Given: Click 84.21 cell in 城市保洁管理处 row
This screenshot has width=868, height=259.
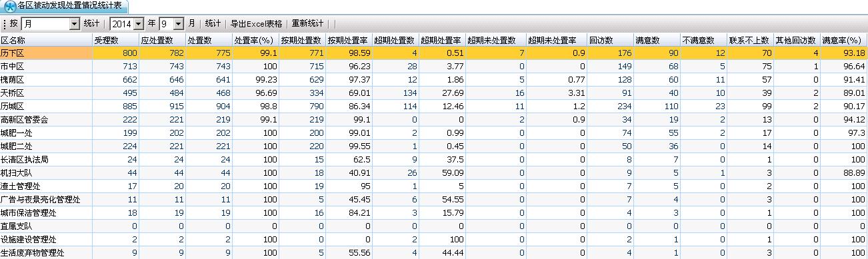Looking at the screenshot, I should (x=349, y=213).
